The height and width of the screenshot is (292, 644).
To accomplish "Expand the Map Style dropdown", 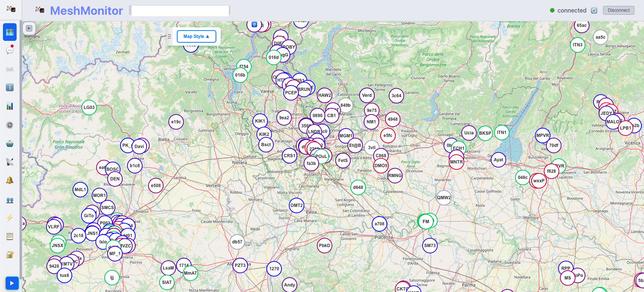I will tap(196, 36).
